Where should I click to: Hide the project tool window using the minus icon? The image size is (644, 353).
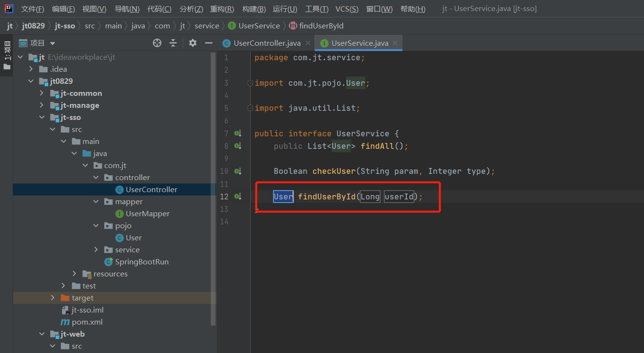(x=209, y=43)
